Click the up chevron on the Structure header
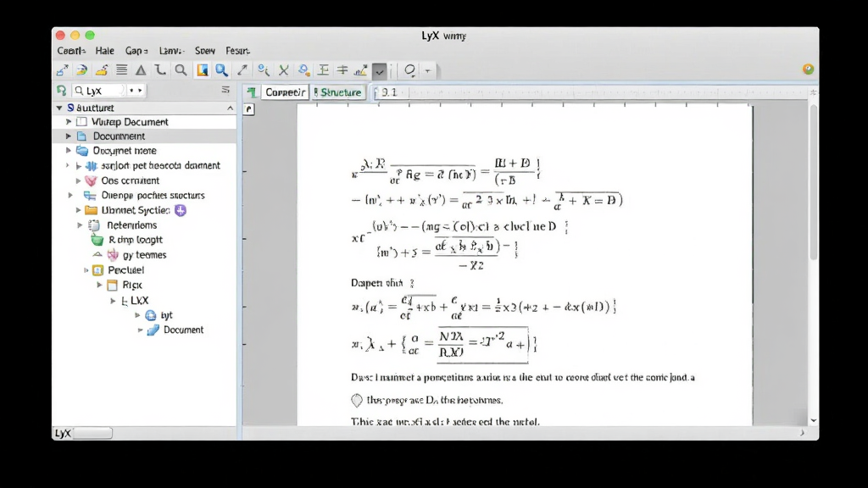Image resolution: width=868 pixels, height=488 pixels. point(231,108)
